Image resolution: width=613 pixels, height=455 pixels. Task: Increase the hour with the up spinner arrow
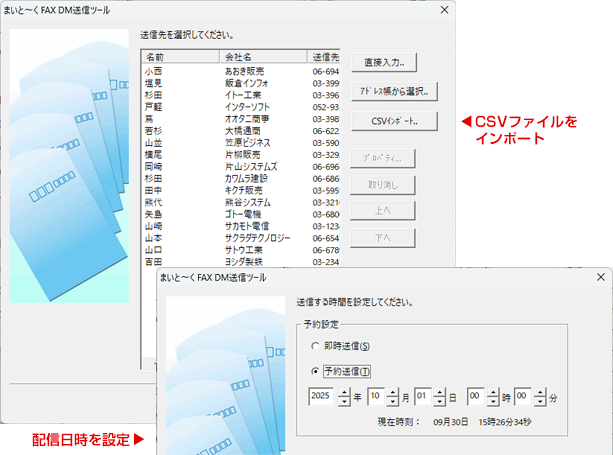tap(491, 391)
